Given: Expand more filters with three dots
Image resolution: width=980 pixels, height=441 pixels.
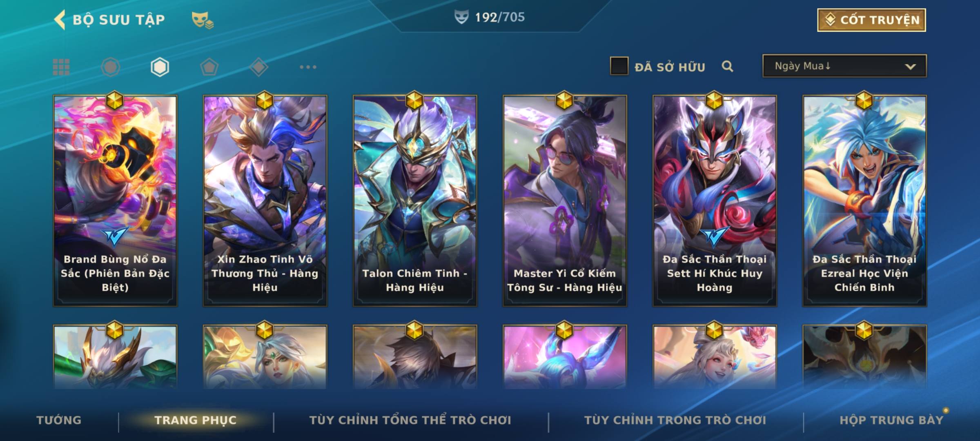Looking at the screenshot, I should [x=308, y=67].
